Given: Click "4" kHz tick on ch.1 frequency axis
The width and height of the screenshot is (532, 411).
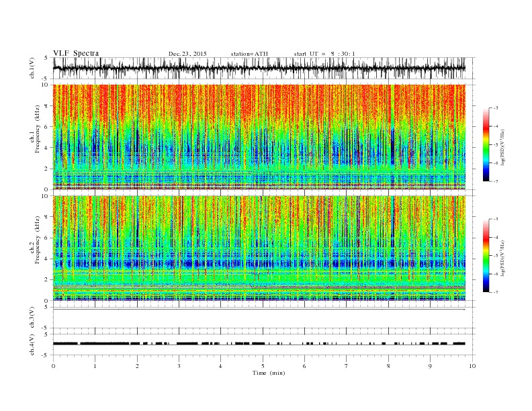Looking at the screenshot, I should coord(47,148).
